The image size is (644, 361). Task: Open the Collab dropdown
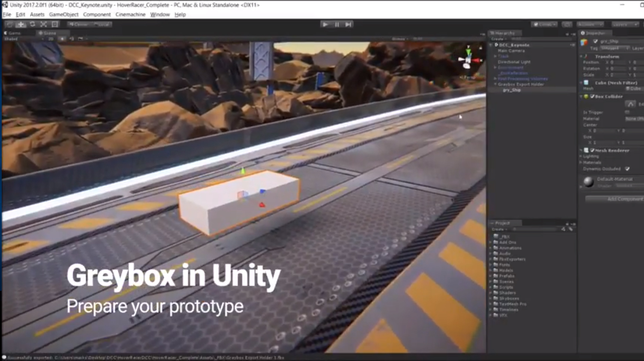[544, 24]
